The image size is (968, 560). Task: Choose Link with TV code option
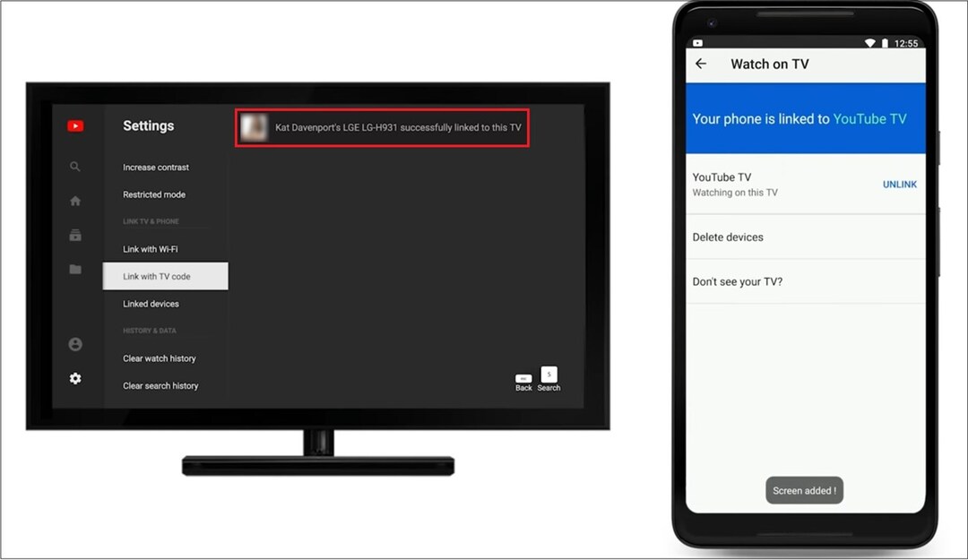166,276
